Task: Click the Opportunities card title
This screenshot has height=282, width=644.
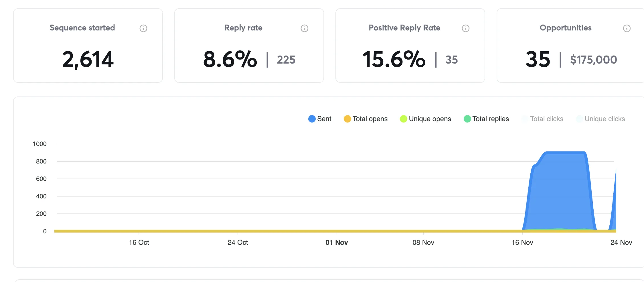Action: point(566,28)
